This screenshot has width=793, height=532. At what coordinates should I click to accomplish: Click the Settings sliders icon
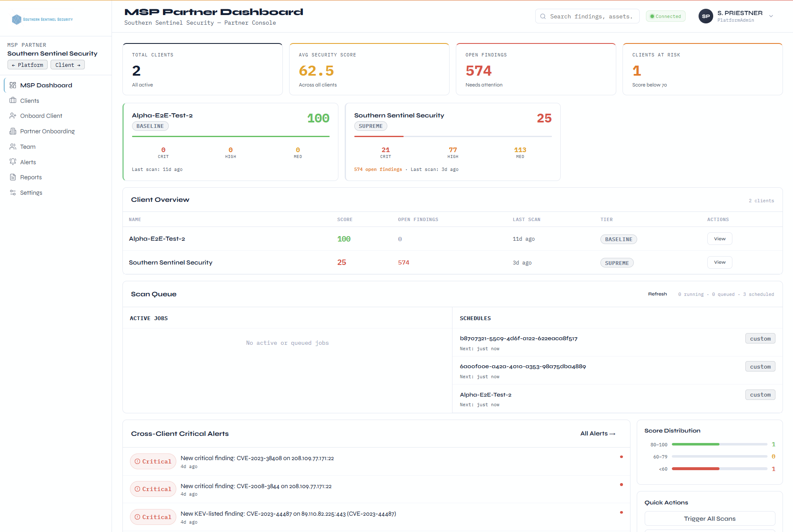point(13,193)
